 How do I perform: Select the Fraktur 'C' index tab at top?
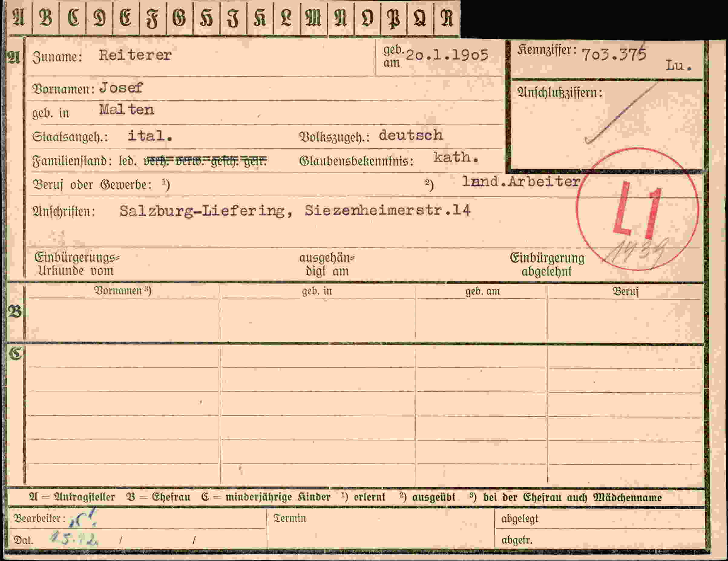[73, 17]
